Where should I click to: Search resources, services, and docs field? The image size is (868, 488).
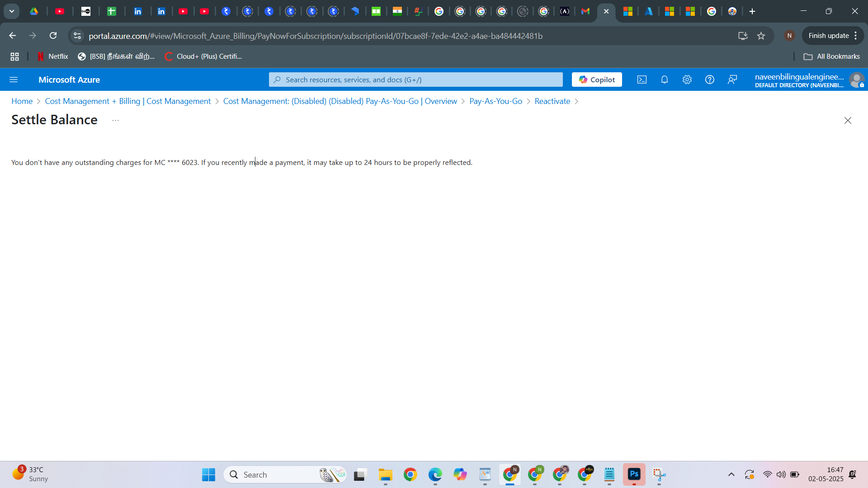click(415, 80)
